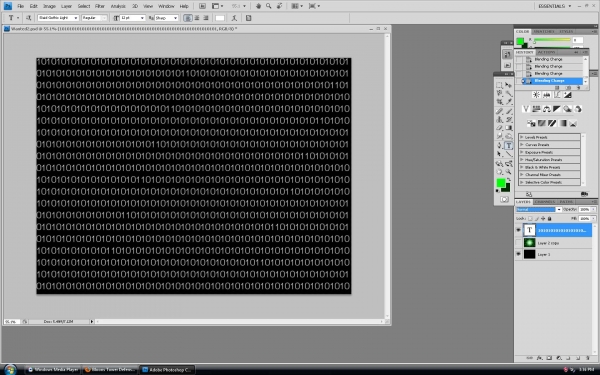
Task: Show the Layer 2 copy layer
Action: (x=518, y=243)
